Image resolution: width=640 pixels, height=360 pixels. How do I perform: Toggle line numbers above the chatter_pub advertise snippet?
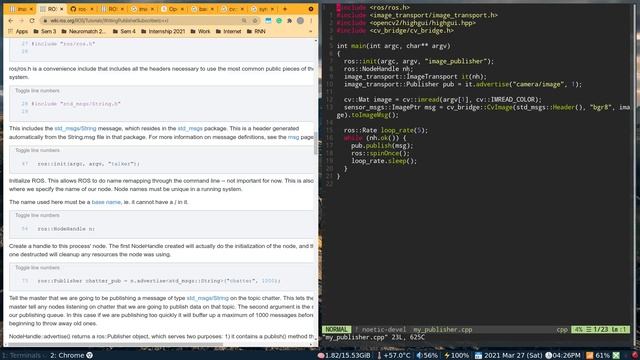point(38,268)
